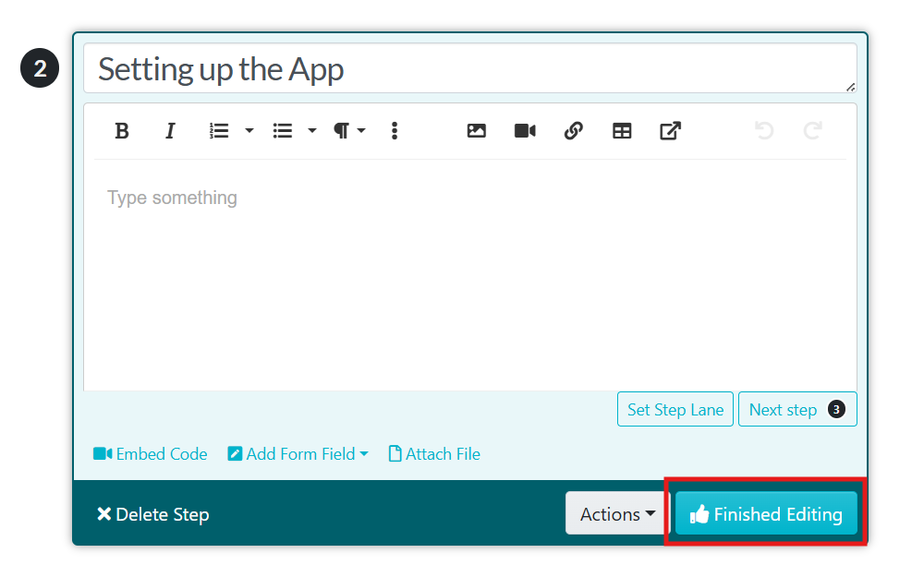Click the redo arrow icon
The height and width of the screenshot is (565, 924).
click(812, 131)
